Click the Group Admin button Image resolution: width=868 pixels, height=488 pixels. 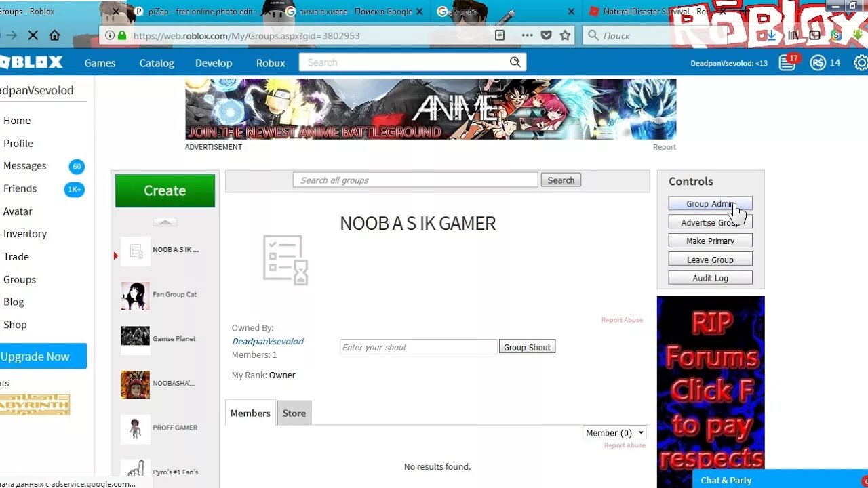[710, 203]
